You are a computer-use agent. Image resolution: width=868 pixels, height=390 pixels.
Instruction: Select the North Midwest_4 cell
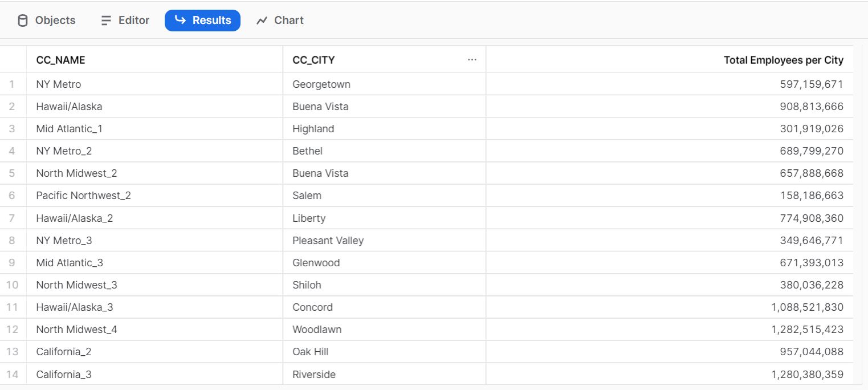tap(154, 330)
